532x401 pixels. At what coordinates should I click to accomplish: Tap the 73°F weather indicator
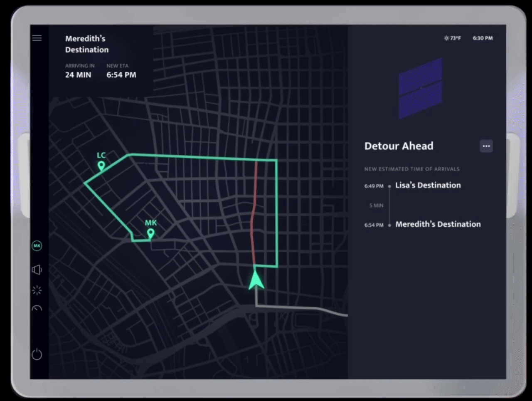[452, 38]
